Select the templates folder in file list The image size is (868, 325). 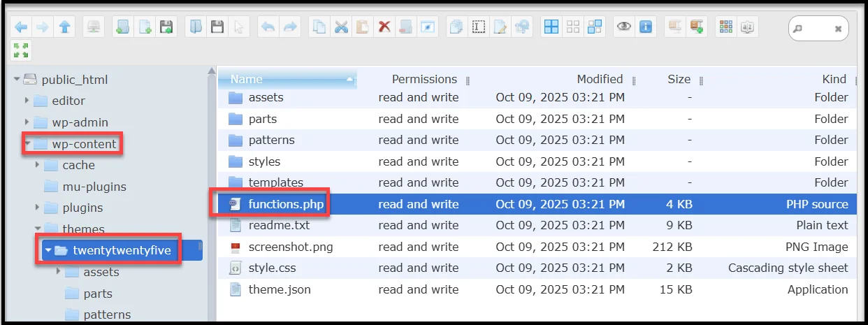coord(537,182)
